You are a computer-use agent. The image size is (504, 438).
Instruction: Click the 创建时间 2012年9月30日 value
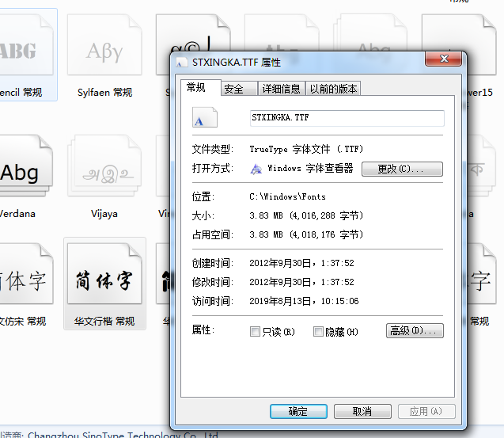pos(301,263)
